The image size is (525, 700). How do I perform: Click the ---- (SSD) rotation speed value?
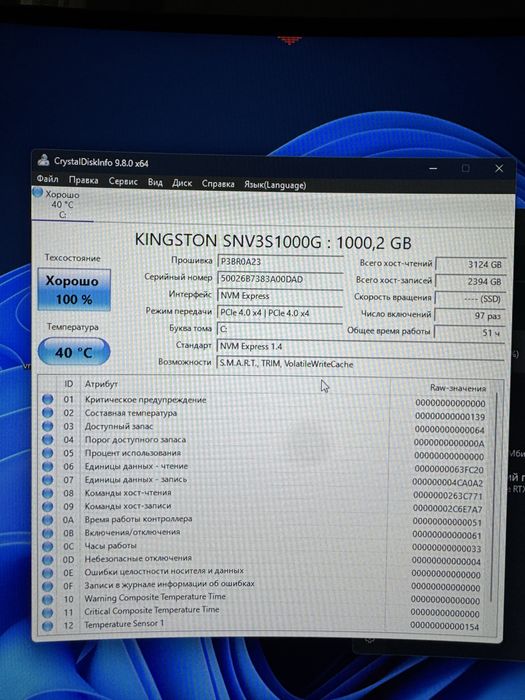pos(471,299)
